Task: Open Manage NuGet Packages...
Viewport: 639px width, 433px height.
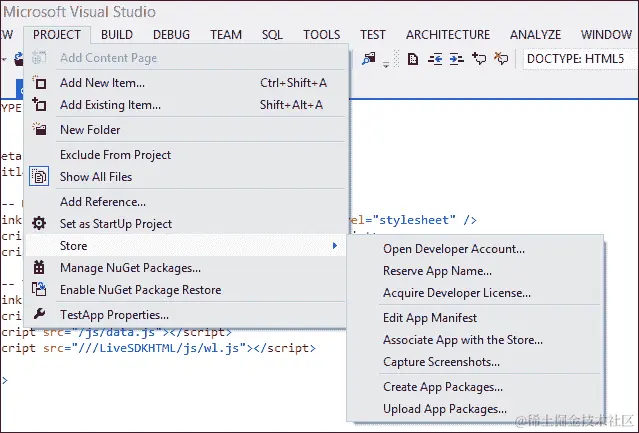Action: pyautogui.click(x=186, y=268)
